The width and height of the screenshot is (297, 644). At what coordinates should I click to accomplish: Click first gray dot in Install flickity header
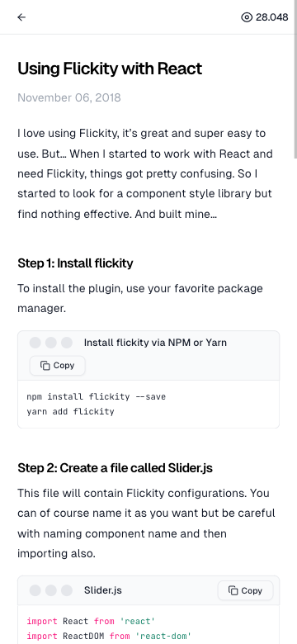(x=35, y=343)
